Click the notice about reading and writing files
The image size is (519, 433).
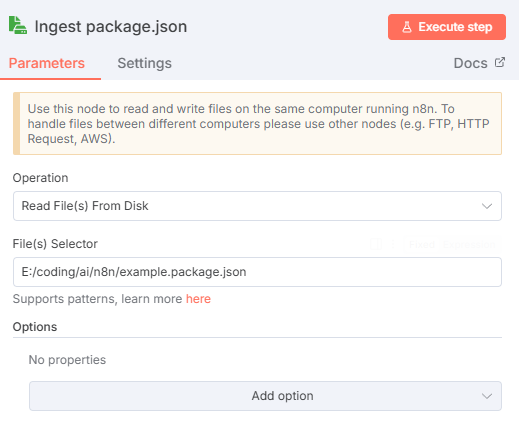tap(257, 124)
